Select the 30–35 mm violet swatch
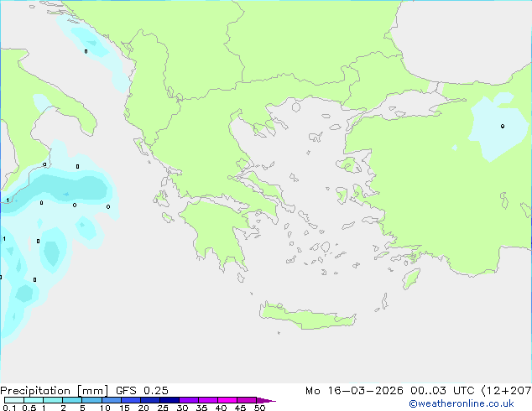This screenshot has width=532, height=411. point(189,400)
